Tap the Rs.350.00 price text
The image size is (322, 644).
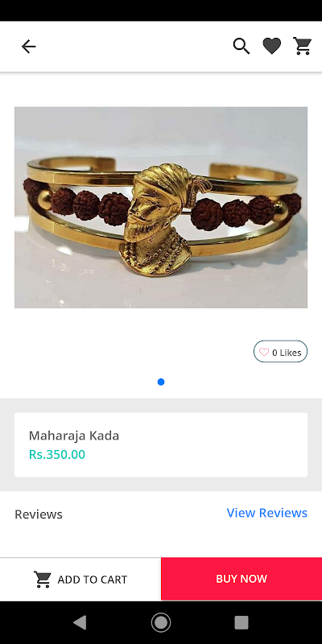pos(57,455)
